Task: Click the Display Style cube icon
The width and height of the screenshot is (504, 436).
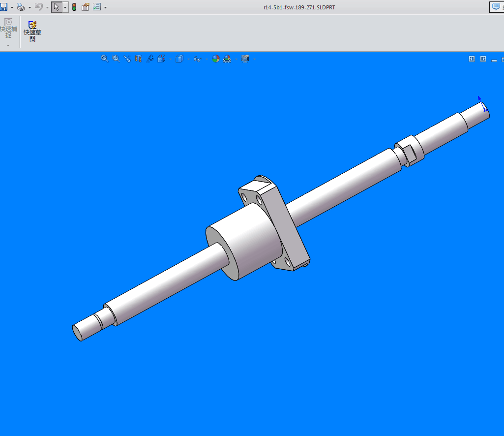Action: 180,59
